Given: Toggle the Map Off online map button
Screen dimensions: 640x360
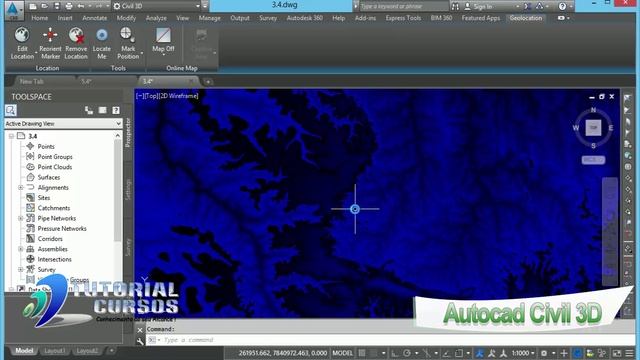Looking at the screenshot, I should point(163,40).
